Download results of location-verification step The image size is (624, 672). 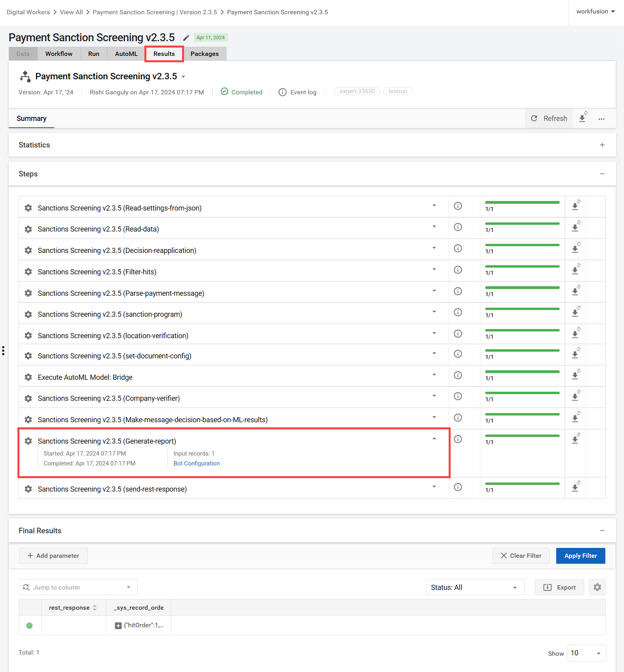pos(576,333)
